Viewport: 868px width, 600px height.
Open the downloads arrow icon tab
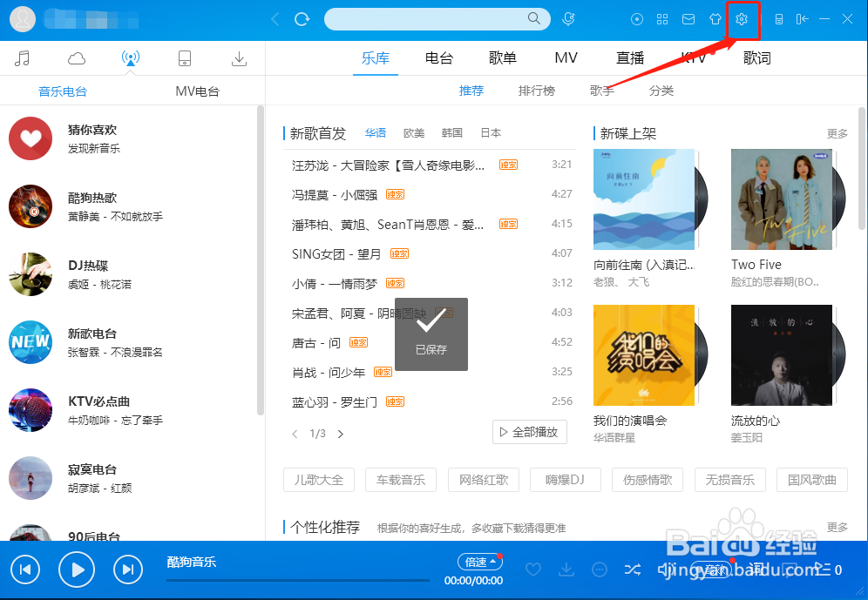[239, 58]
